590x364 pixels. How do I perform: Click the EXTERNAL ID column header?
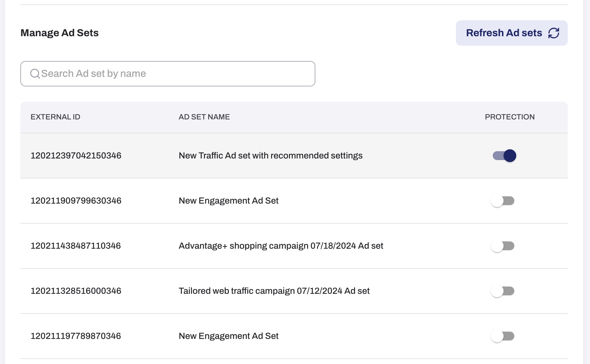55,117
